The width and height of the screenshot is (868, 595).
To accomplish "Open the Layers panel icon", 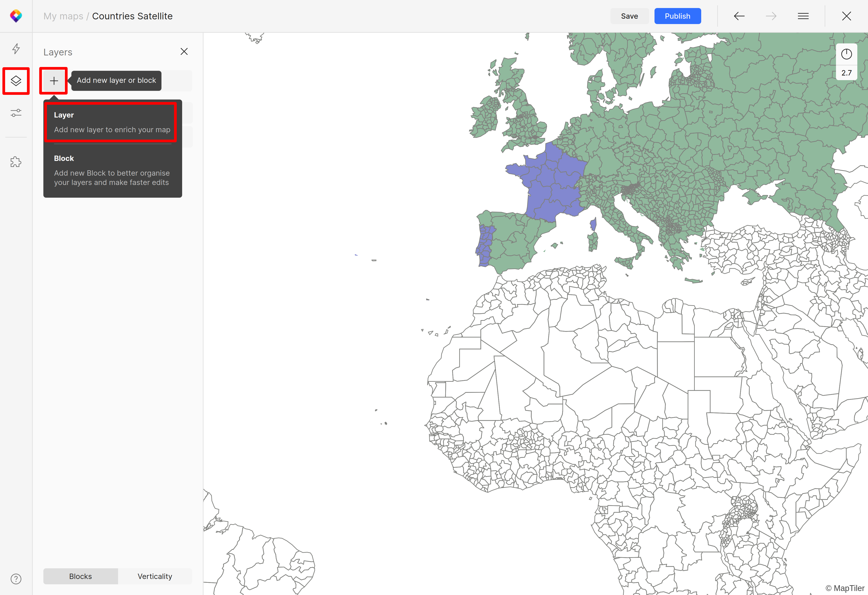I will coord(16,81).
